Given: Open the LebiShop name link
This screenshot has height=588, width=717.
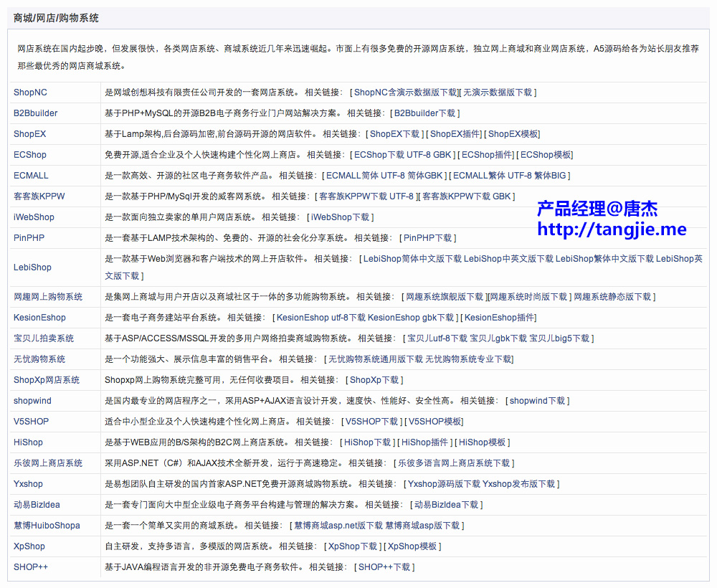Looking at the screenshot, I should point(32,267).
